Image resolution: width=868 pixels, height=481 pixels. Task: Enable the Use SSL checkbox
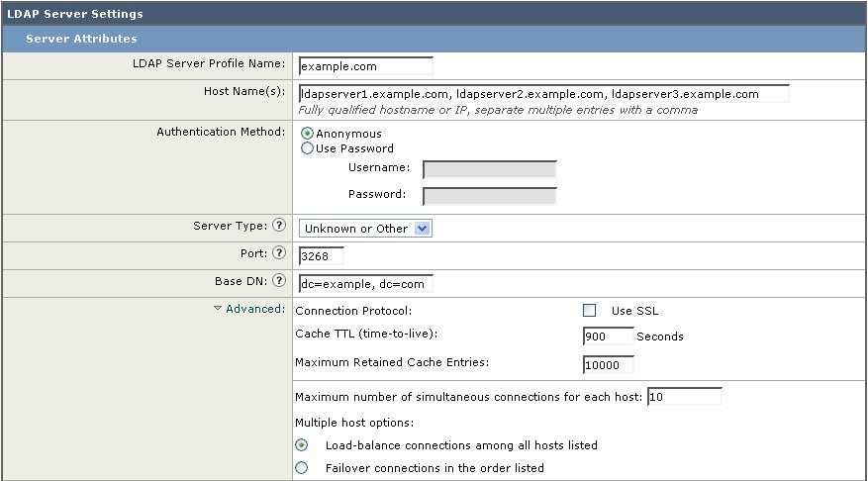tap(590, 311)
